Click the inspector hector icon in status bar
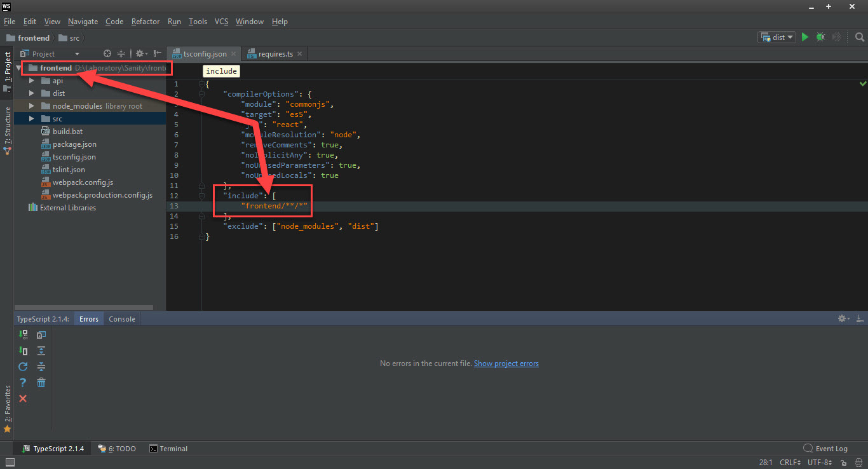Image resolution: width=868 pixels, height=469 pixels. tap(857, 463)
